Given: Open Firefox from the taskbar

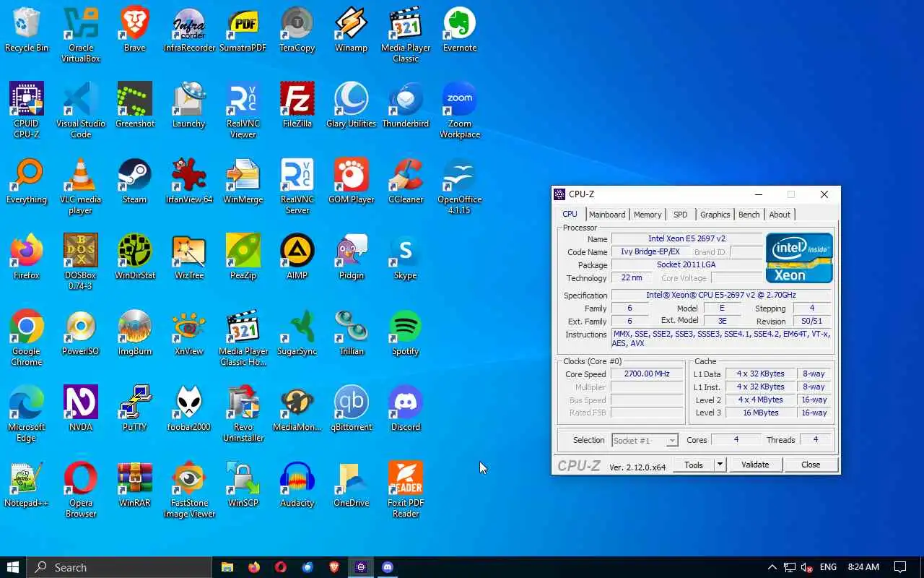Looking at the screenshot, I should click(x=253, y=567).
